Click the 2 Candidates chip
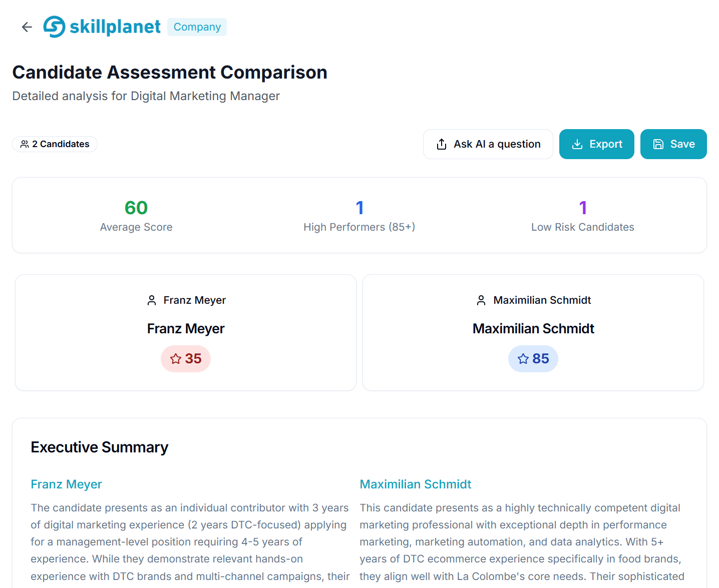719x588 pixels. (55, 144)
